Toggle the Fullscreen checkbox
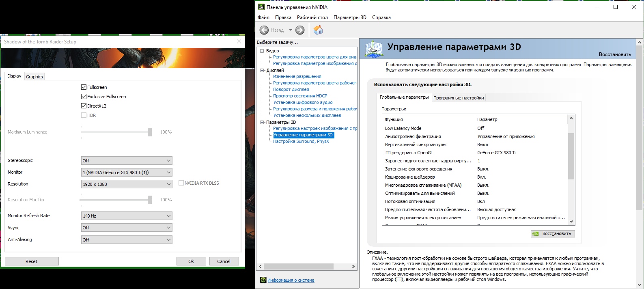The image size is (644, 289). (x=84, y=87)
